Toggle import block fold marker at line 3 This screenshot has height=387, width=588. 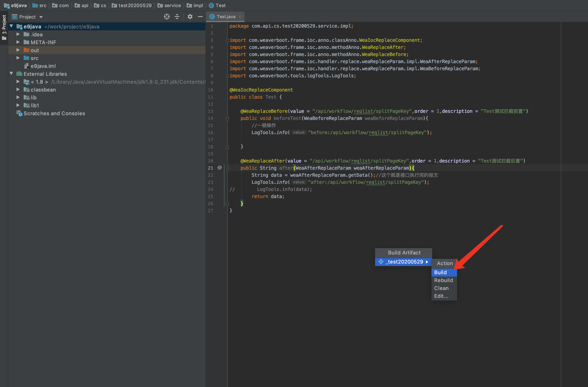click(x=227, y=40)
